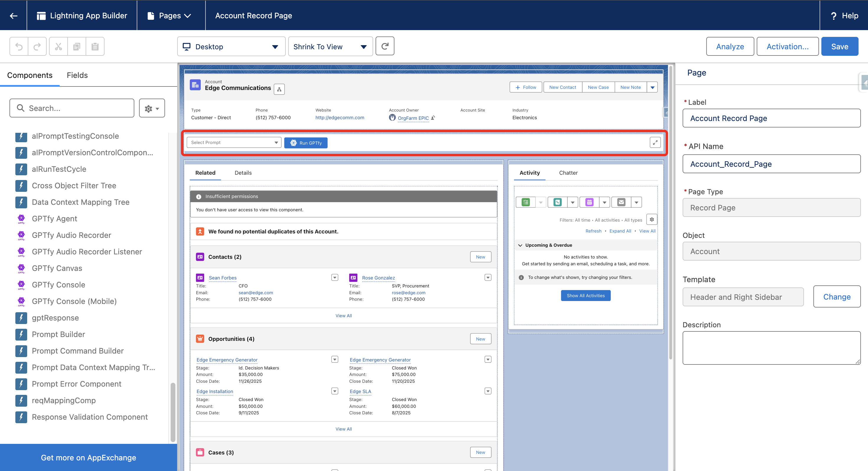The height and width of the screenshot is (471, 868).
Task: Open the Shrink To View dropdown
Action: [x=330, y=47]
